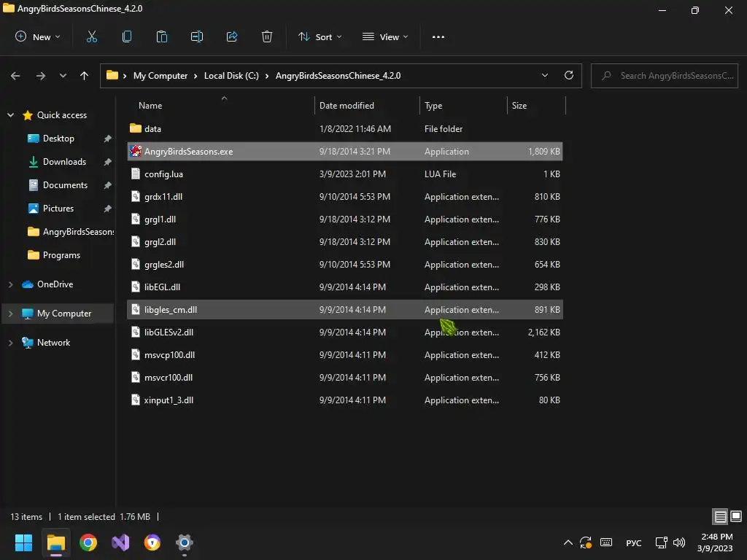Select AngryBirdsSeasons folder in sidebar
The height and width of the screenshot is (560, 747).
click(71, 232)
